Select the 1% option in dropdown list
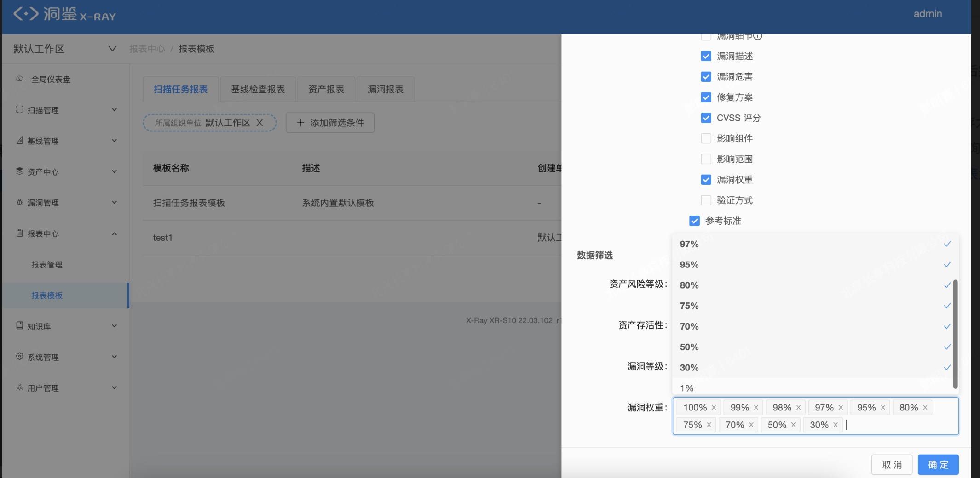The height and width of the screenshot is (478, 980). tap(687, 388)
